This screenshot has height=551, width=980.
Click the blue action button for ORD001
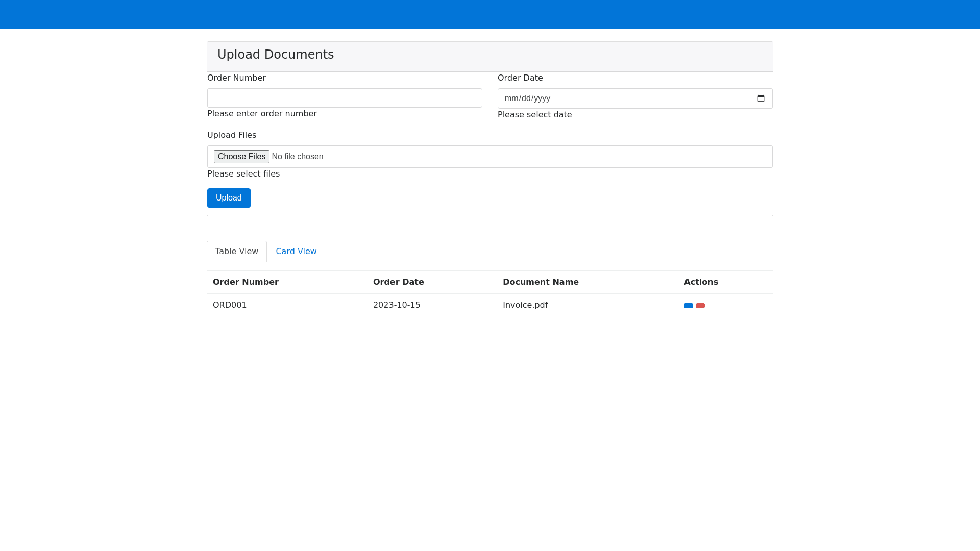tap(688, 306)
